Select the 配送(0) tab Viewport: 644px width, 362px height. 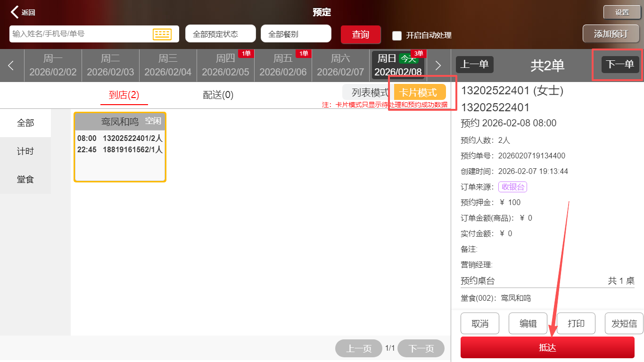pyautogui.click(x=218, y=95)
